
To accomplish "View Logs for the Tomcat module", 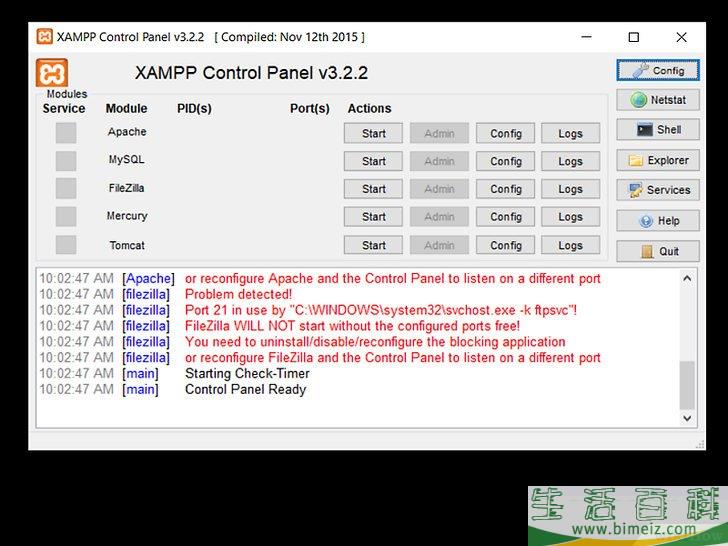I will click(570, 245).
